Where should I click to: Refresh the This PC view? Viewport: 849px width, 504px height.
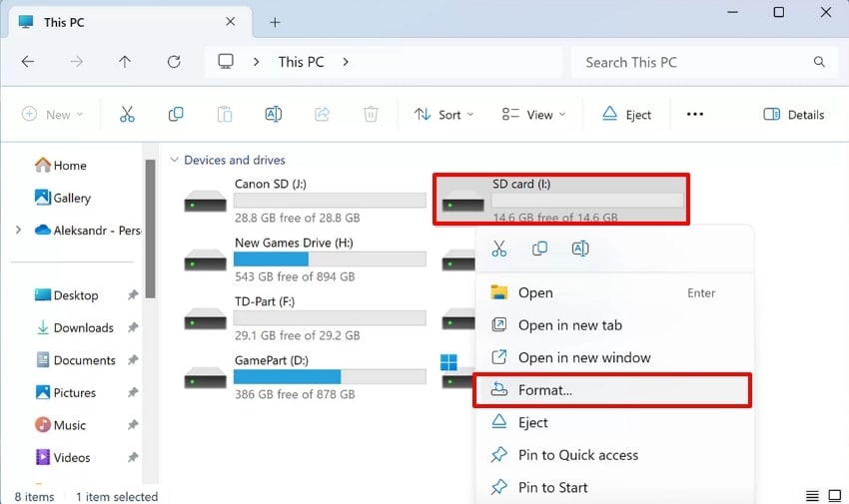(x=174, y=62)
